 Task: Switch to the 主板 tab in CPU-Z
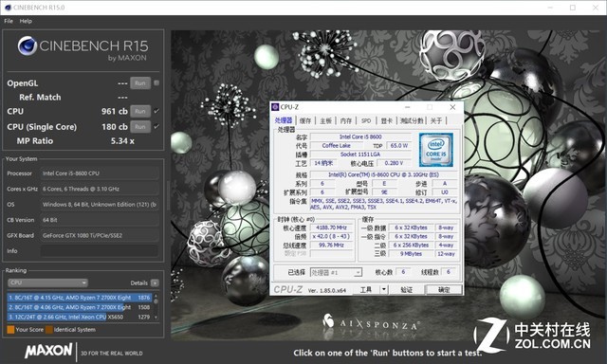(325, 120)
